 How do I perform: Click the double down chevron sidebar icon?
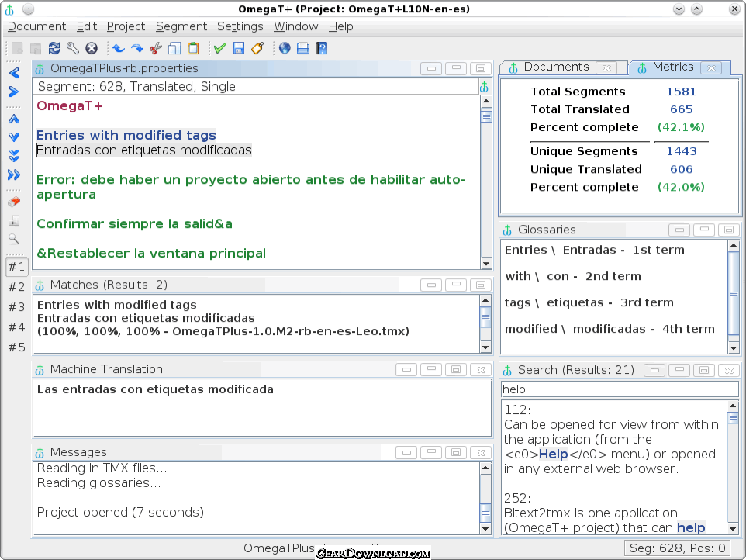(14, 156)
